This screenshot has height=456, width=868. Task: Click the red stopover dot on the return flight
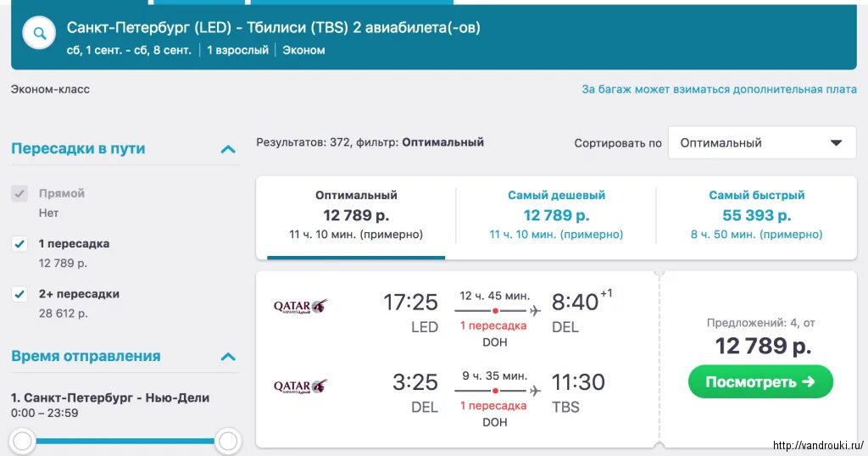click(495, 391)
